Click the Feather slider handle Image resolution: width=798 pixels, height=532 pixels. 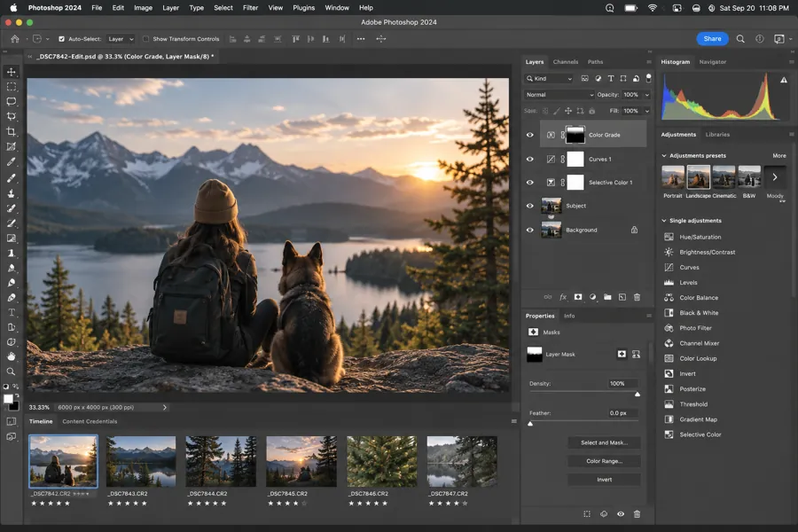point(530,424)
